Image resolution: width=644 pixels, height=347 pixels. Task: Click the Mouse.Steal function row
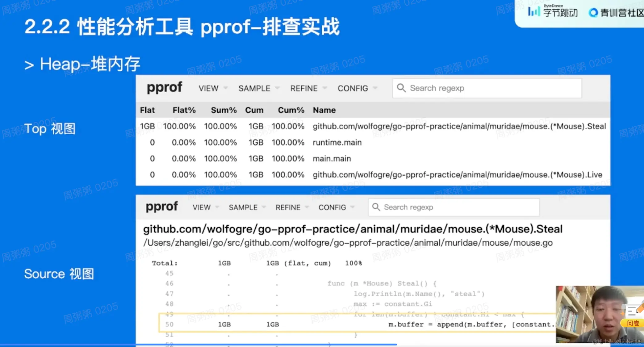[459, 126]
